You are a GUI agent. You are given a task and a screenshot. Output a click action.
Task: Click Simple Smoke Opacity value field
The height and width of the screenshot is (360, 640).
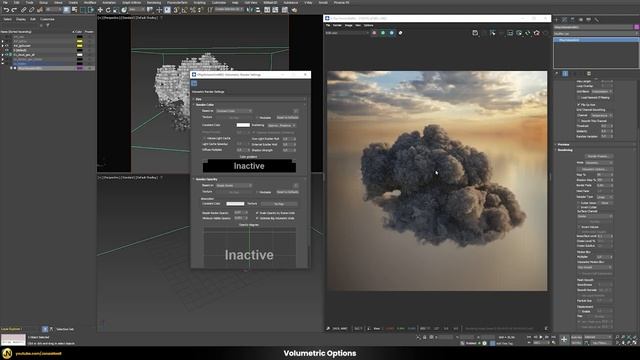(239, 213)
